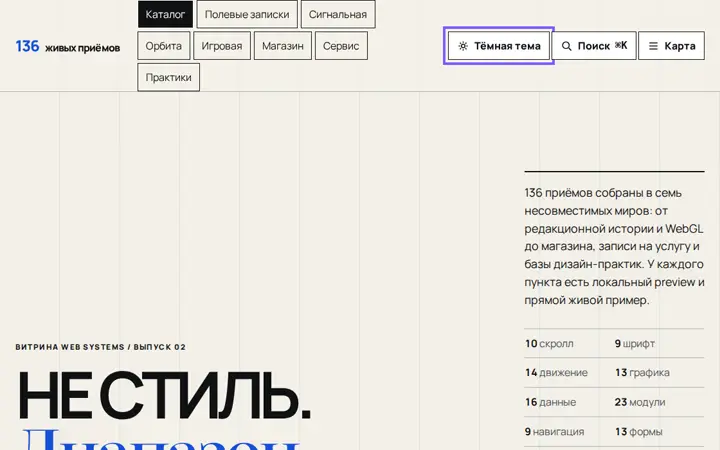Open the Карта menu button

671,45
